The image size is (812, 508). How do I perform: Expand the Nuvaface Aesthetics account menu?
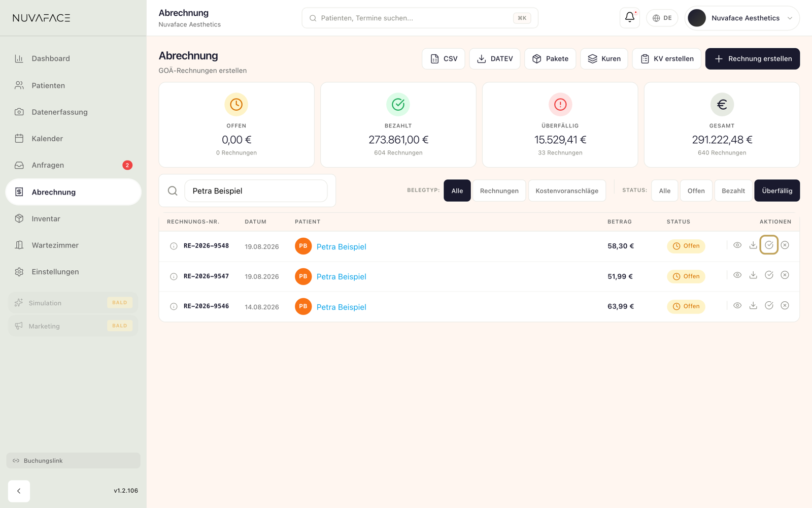(x=742, y=18)
